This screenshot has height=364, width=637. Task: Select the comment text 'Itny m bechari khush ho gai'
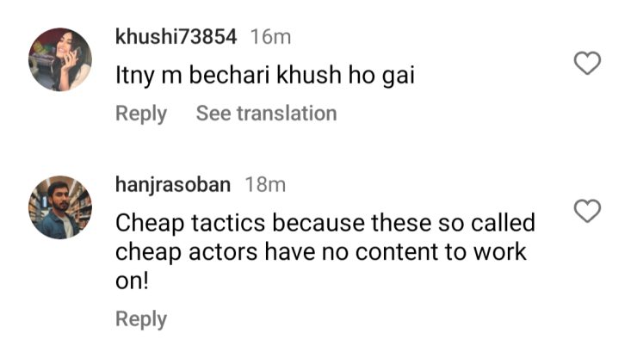pos(265,76)
